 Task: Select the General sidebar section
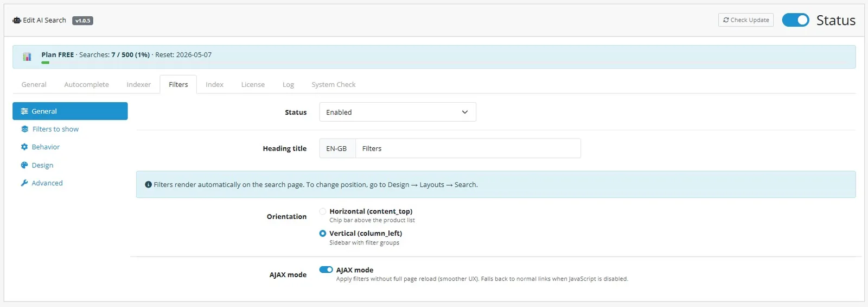click(70, 111)
